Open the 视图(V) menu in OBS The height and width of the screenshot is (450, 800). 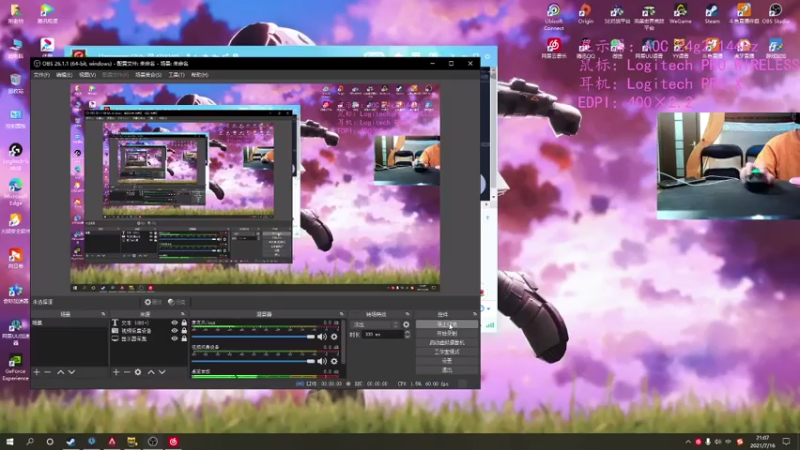(87, 75)
